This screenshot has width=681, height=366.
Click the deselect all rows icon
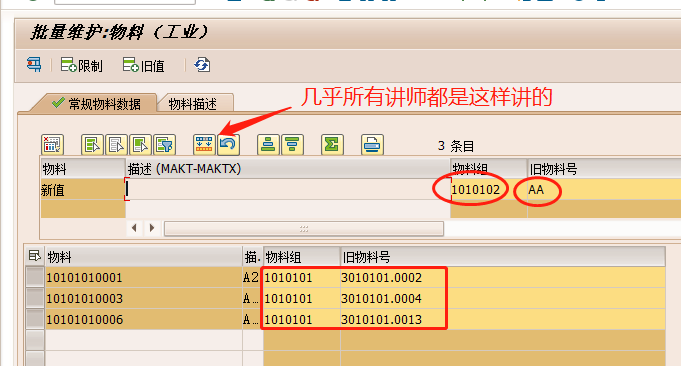click(116, 145)
